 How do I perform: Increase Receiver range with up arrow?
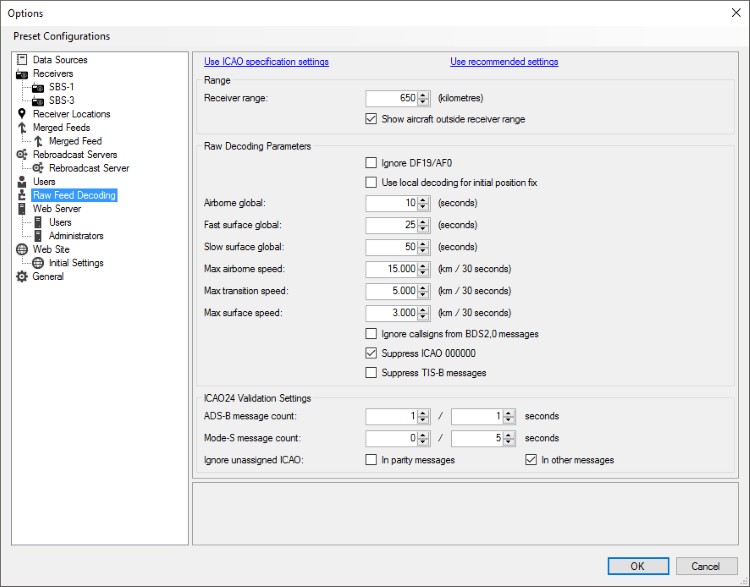pos(424,94)
